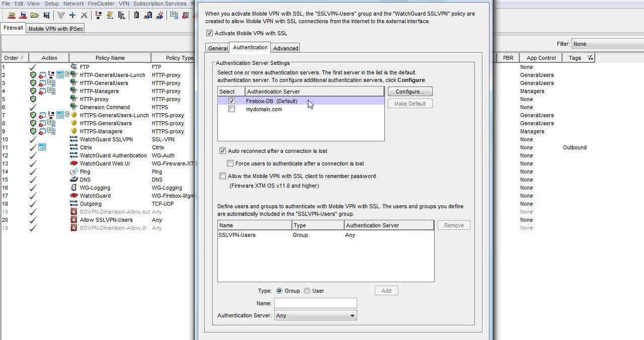Image resolution: width=644 pixels, height=340 pixels.
Task: Open the Authentication Server Any dropdown
Action: pos(315,315)
